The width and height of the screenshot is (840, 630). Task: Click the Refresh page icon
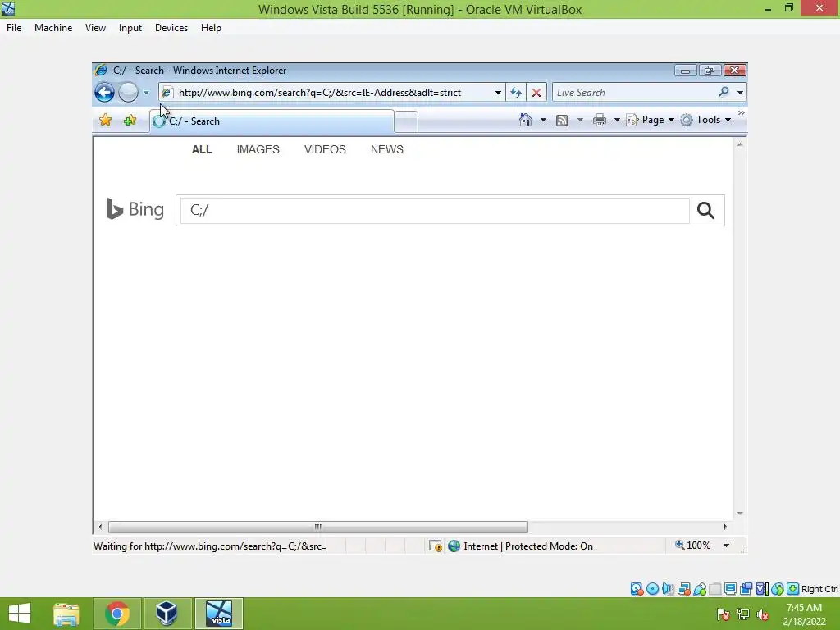[x=516, y=93]
